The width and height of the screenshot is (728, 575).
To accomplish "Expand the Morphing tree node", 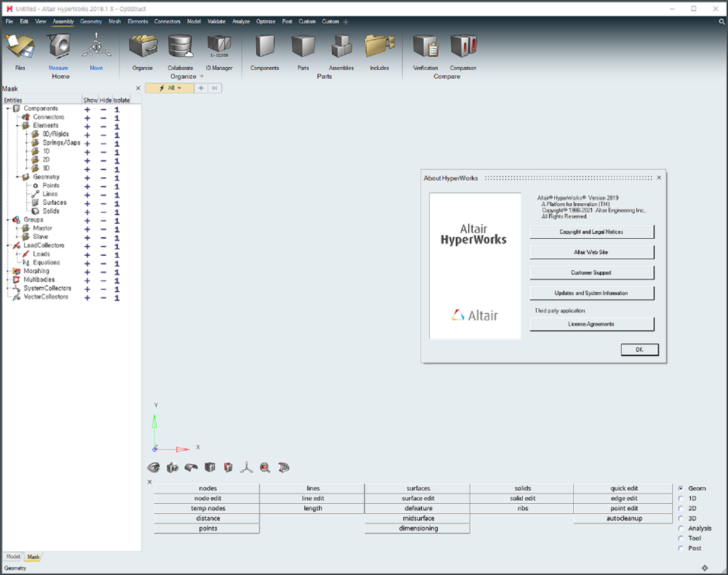I will 8,271.
